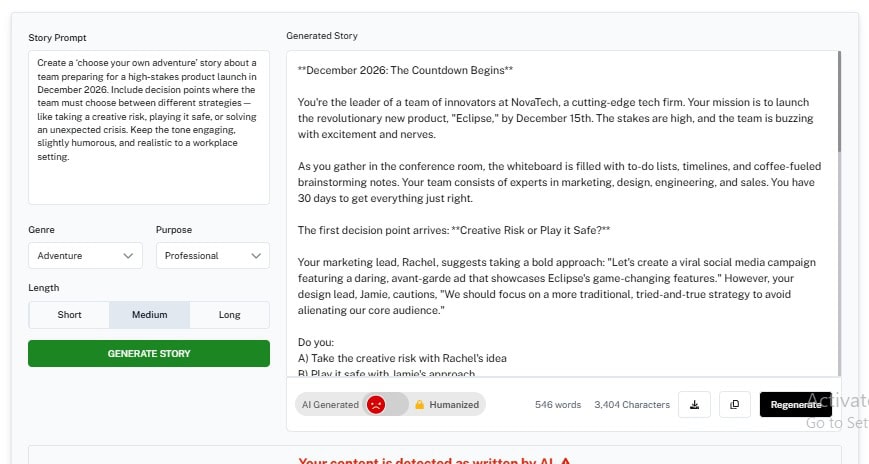Click the AI Generated label
This screenshot has height=464, width=869.
coord(330,405)
